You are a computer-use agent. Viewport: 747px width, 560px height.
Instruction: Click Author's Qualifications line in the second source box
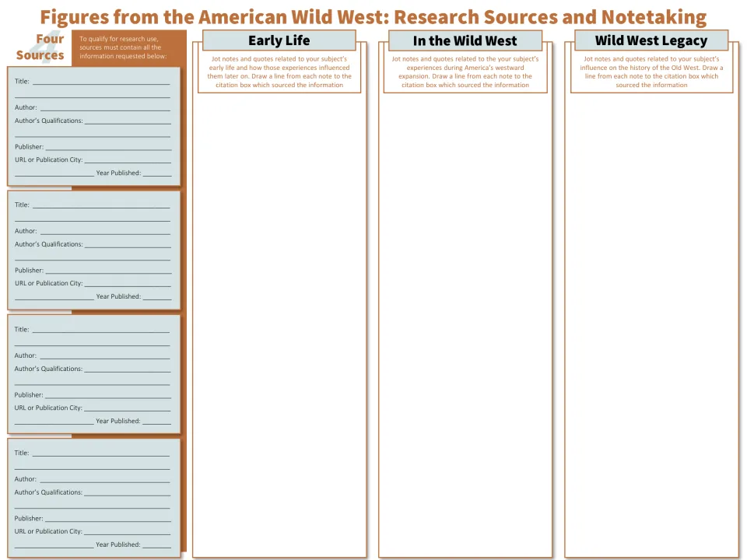pos(128,244)
